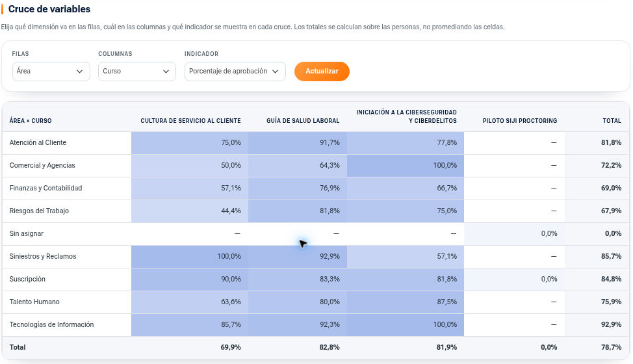Click the Piloto SIJI Proctoring column header
This screenshot has height=364, width=633.
519,121
